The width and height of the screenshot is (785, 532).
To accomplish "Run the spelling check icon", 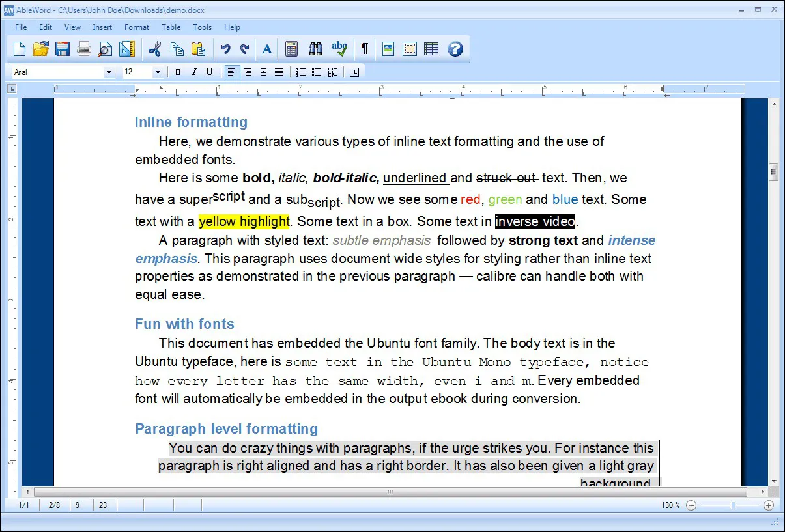I will (339, 49).
